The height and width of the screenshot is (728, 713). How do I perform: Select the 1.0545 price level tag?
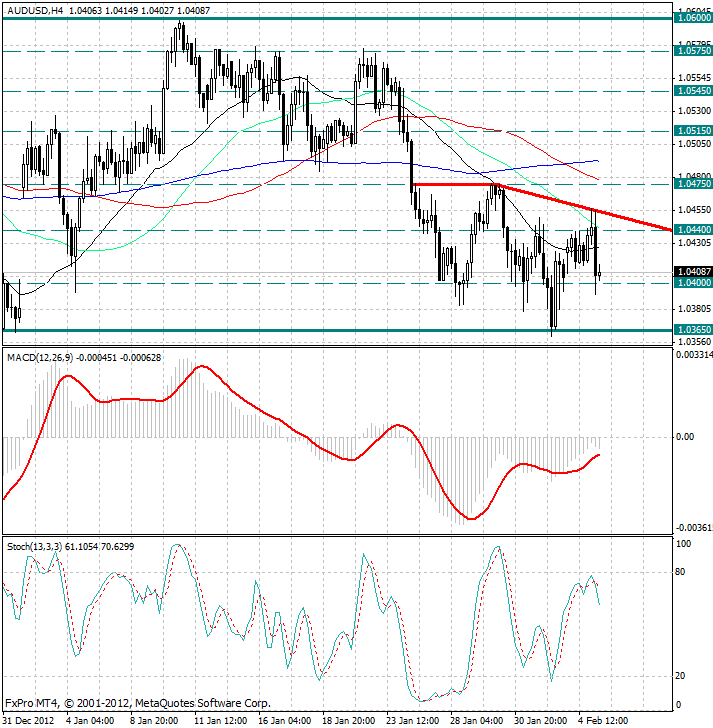[692, 90]
